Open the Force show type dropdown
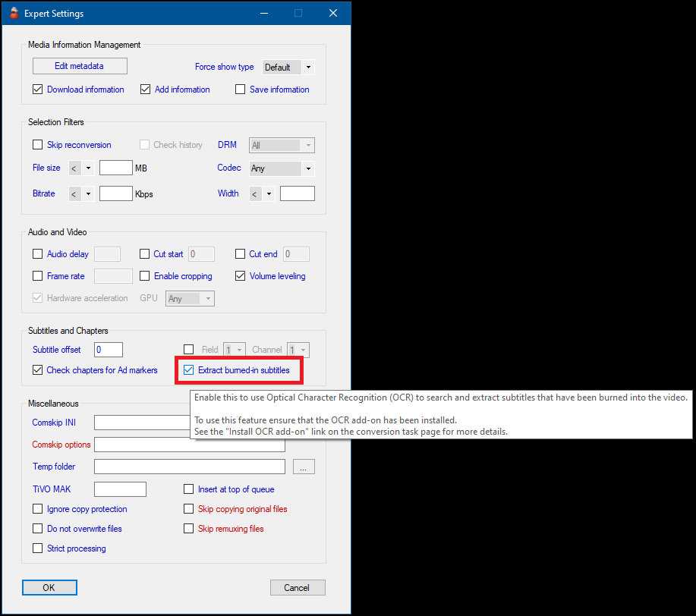Viewport: 696px width, 616px height. [x=288, y=68]
